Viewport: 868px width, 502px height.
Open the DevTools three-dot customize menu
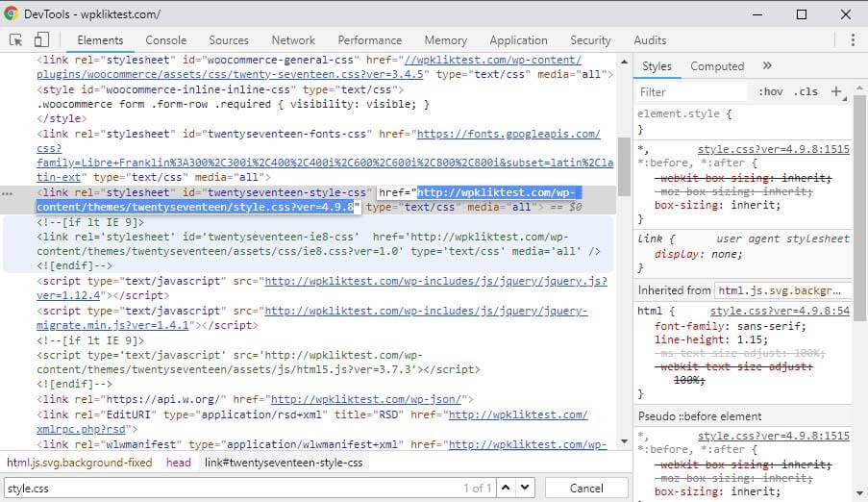(x=853, y=39)
